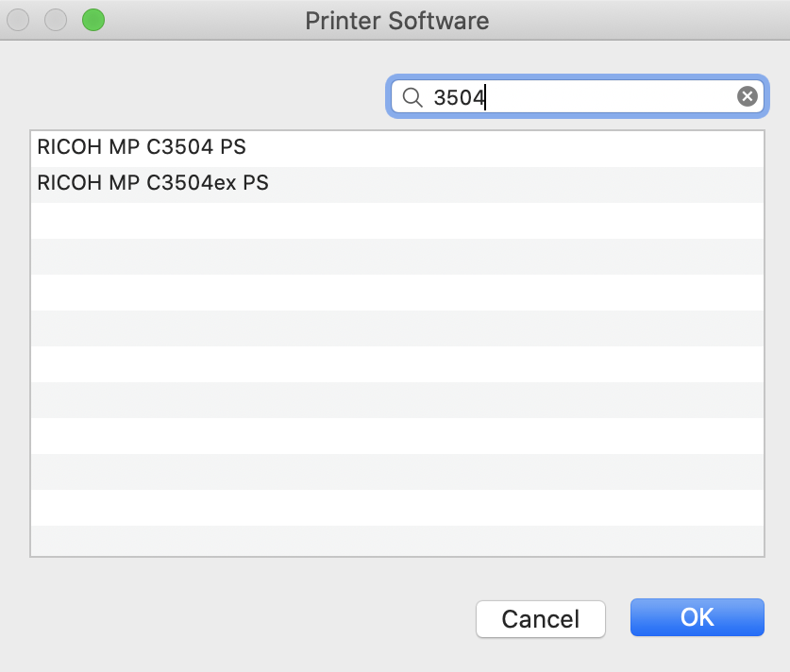The height and width of the screenshot is (672, 790).
Task: Confirm selection with the OK button
Action: tap(697, 618)
